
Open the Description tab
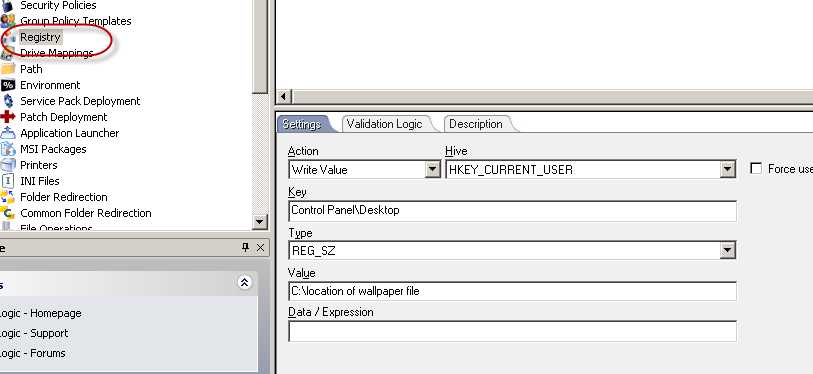(x=476, y=124)
